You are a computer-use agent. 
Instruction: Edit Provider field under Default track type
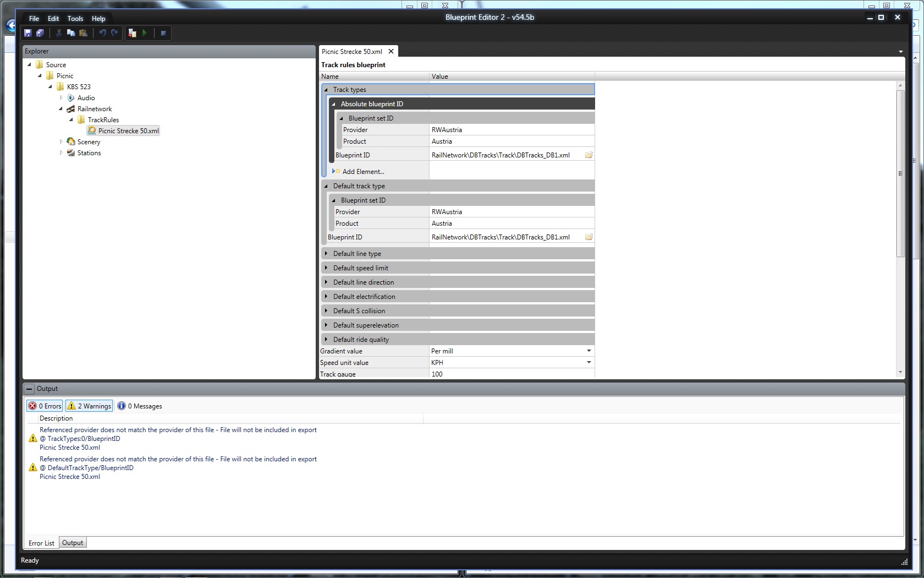[x=512, y=212]
